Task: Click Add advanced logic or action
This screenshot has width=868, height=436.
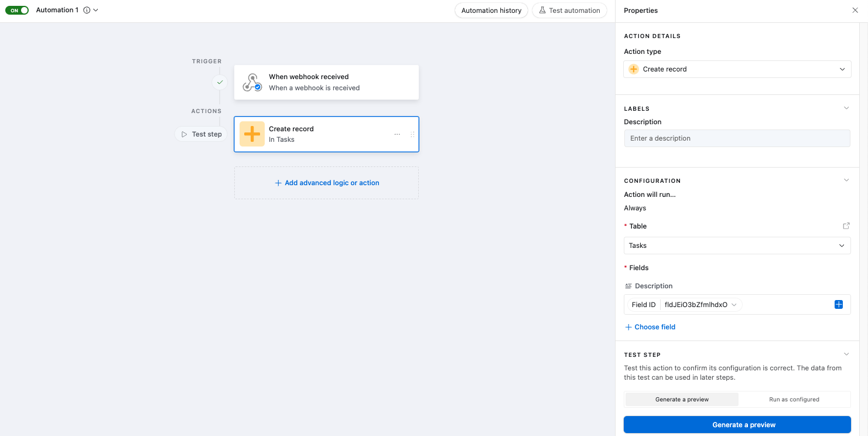Action: pyautogui.click(x=326, y=183)
